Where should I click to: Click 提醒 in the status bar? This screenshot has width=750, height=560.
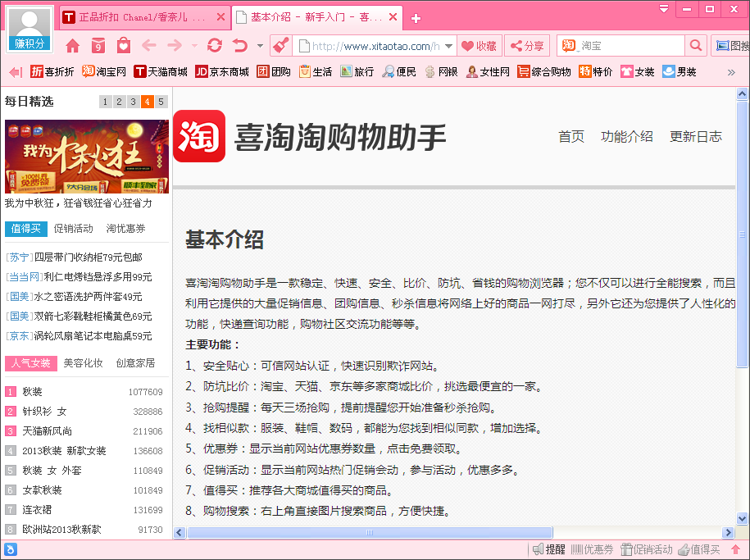[549, 549]
